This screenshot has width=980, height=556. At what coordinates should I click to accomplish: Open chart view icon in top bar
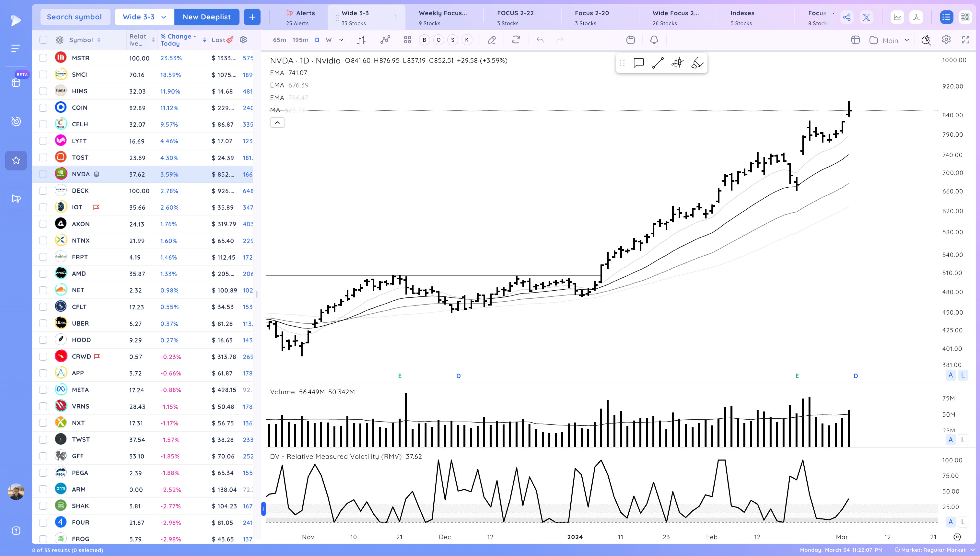(x=897, y=17)
